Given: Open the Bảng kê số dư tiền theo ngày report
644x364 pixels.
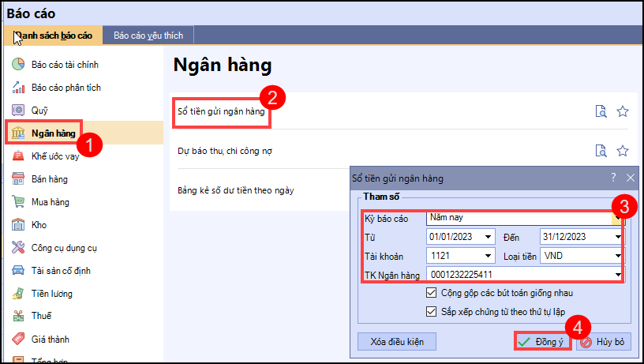Looking at the screenshot, I should click(x=236, y=190).
